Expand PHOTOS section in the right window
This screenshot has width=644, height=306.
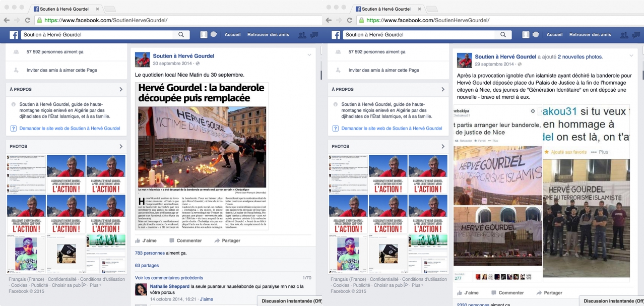(443, 146)
